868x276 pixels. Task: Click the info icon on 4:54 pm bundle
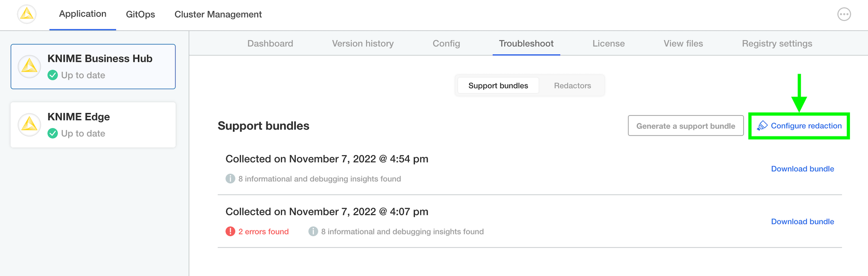(231, 179)
